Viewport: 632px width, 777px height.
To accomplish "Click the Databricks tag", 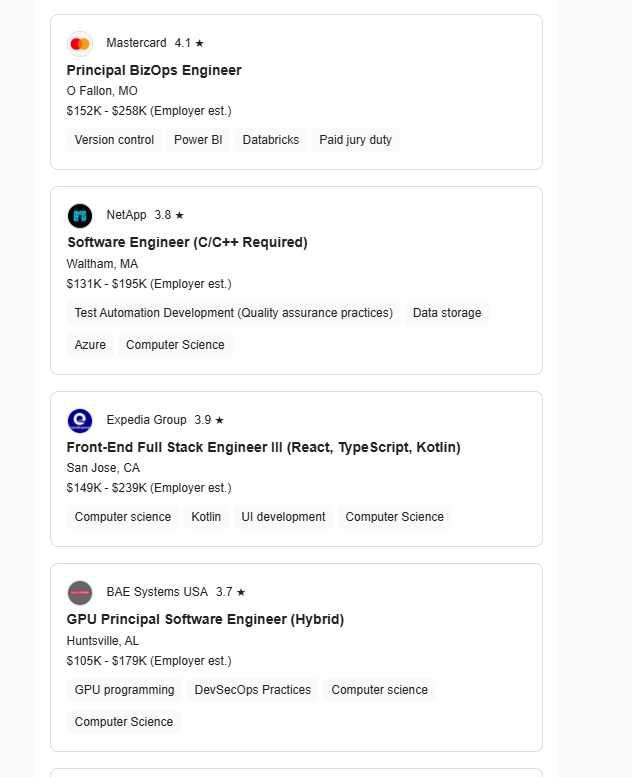I will [270, 140].
